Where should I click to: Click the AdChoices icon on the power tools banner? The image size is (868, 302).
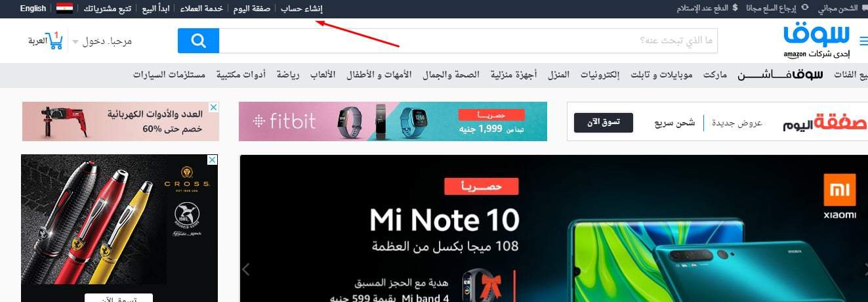pos(213,107)
